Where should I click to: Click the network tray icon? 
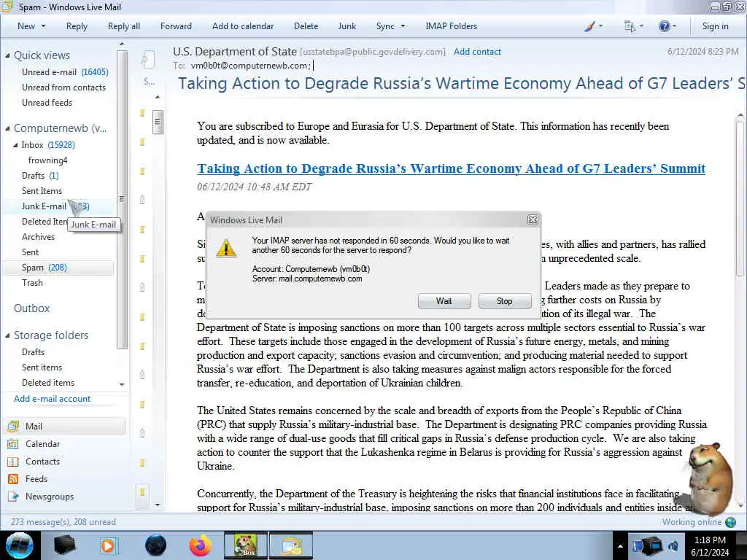coord(651,545)
